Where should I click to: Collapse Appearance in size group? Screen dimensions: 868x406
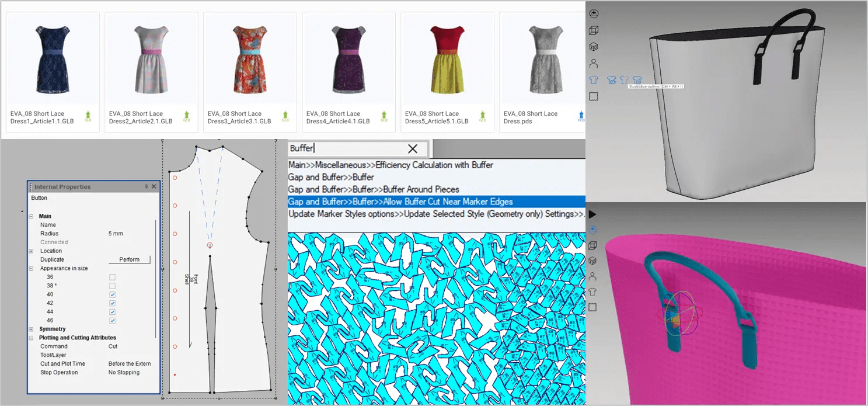click(x=32, y=269)
